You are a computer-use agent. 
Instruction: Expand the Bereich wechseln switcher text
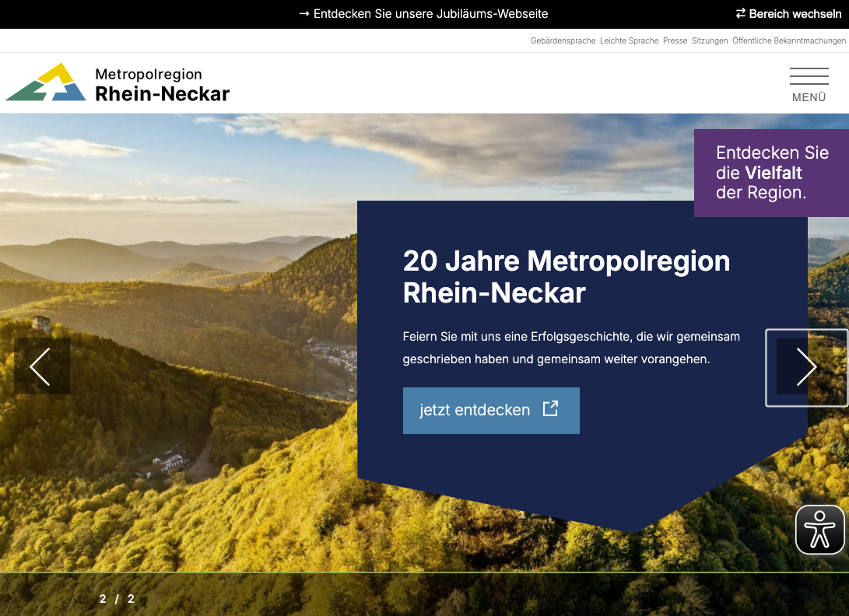[x=795, y=14]
